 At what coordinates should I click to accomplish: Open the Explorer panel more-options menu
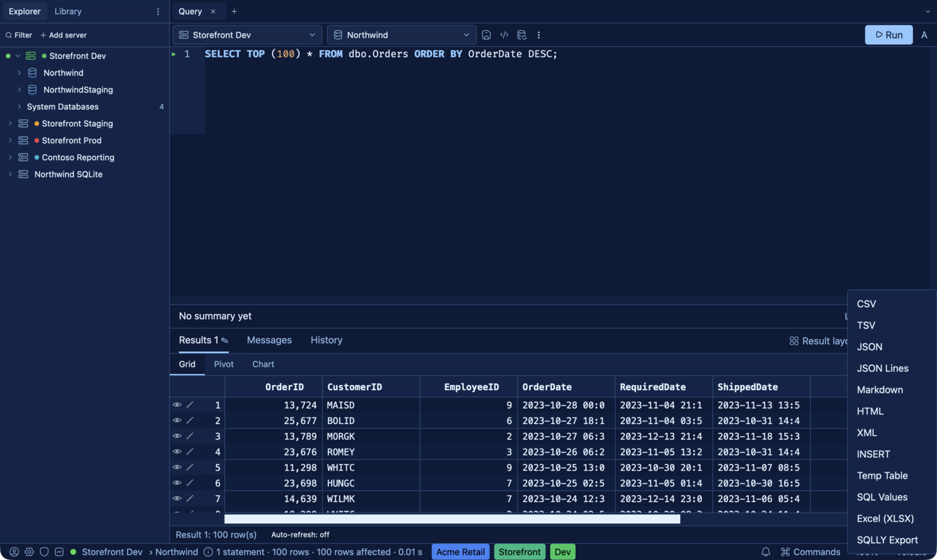[158, 12]
